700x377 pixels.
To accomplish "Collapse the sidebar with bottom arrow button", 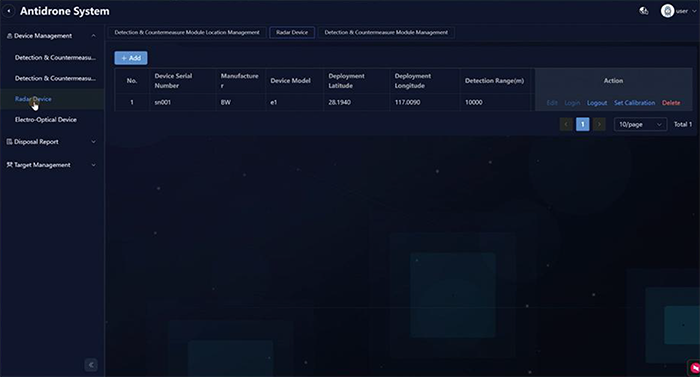I will pos(91,365).
